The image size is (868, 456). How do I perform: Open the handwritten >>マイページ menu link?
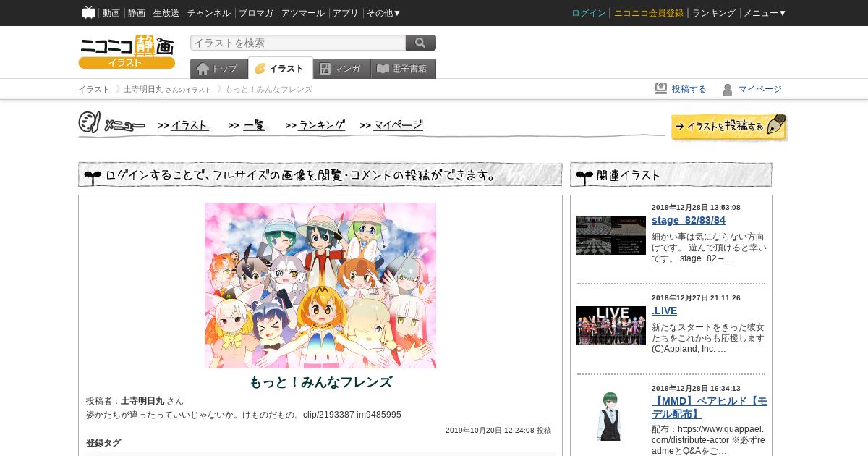pos(391,125)
